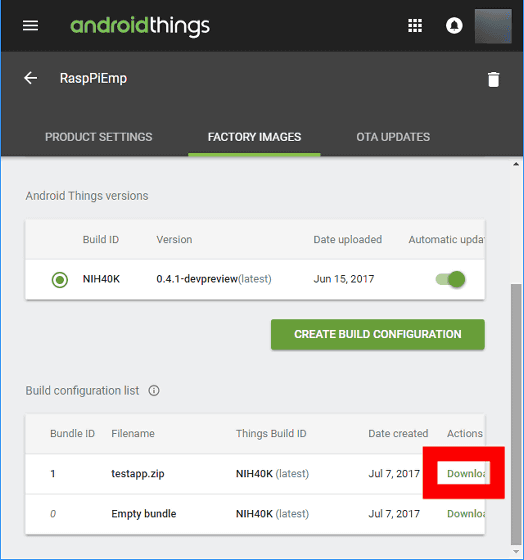Open the Google apps grid

415,26
